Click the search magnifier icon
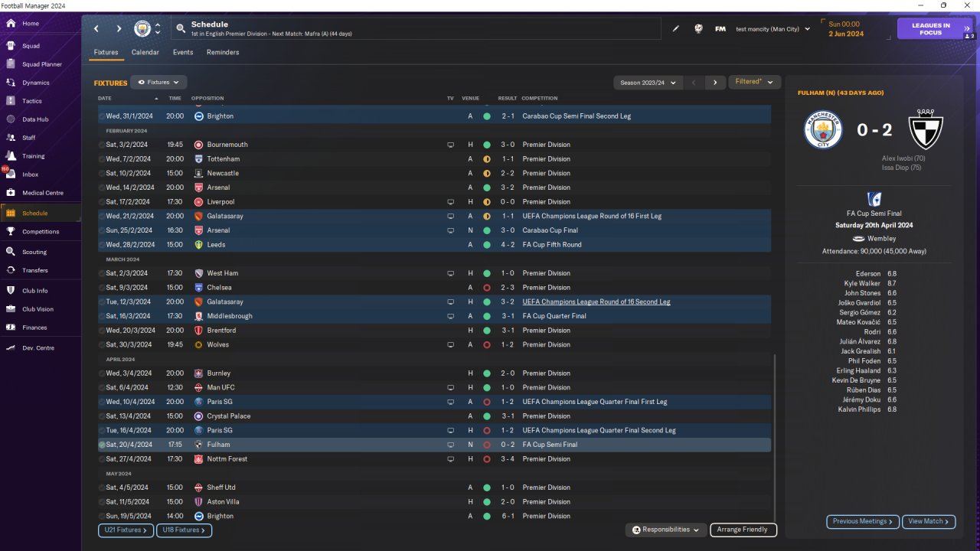The width and height of the screenshot is (980, 551). [181, 29]
